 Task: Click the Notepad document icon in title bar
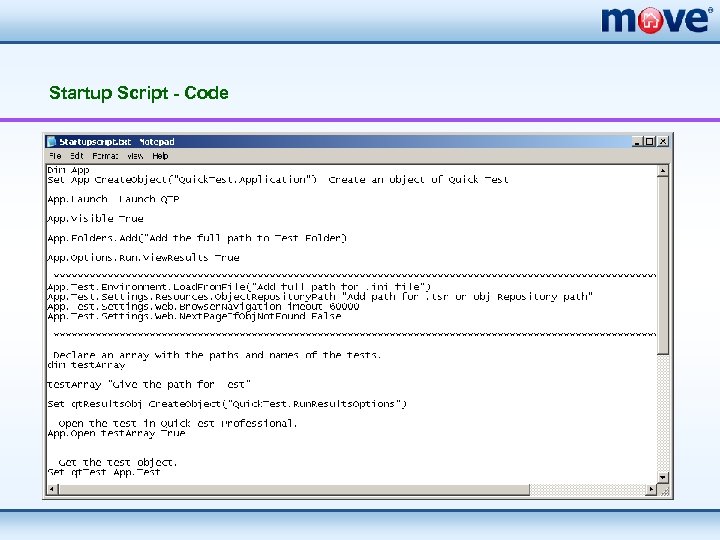click(51, 141)
